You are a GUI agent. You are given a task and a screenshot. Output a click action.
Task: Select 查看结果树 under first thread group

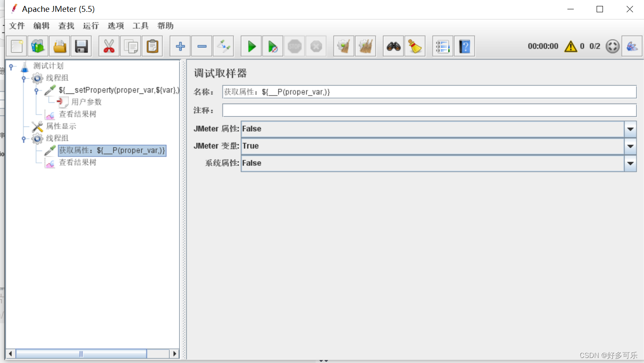[77, 114]
